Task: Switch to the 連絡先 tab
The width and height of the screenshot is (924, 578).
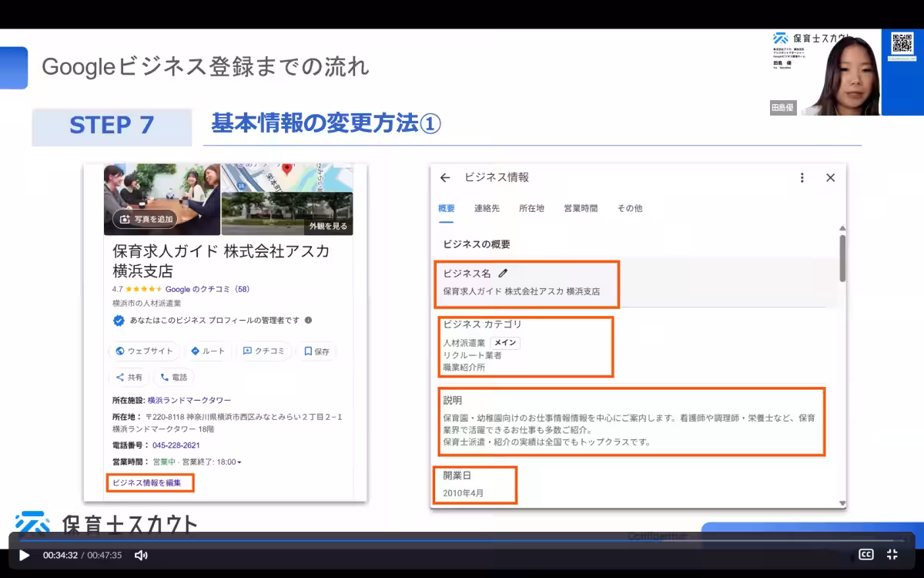Action: [x=487, y=207]
